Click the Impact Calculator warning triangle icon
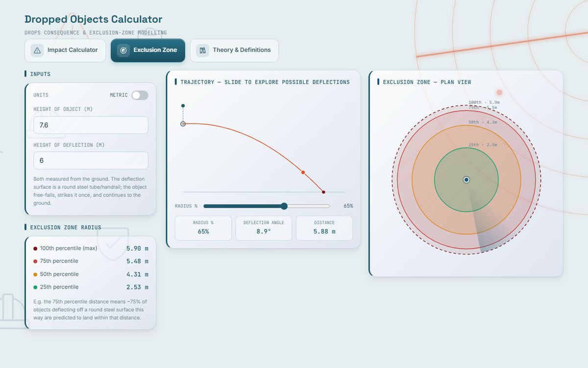This screenshot has height=368, width=588. click(37, 50)
